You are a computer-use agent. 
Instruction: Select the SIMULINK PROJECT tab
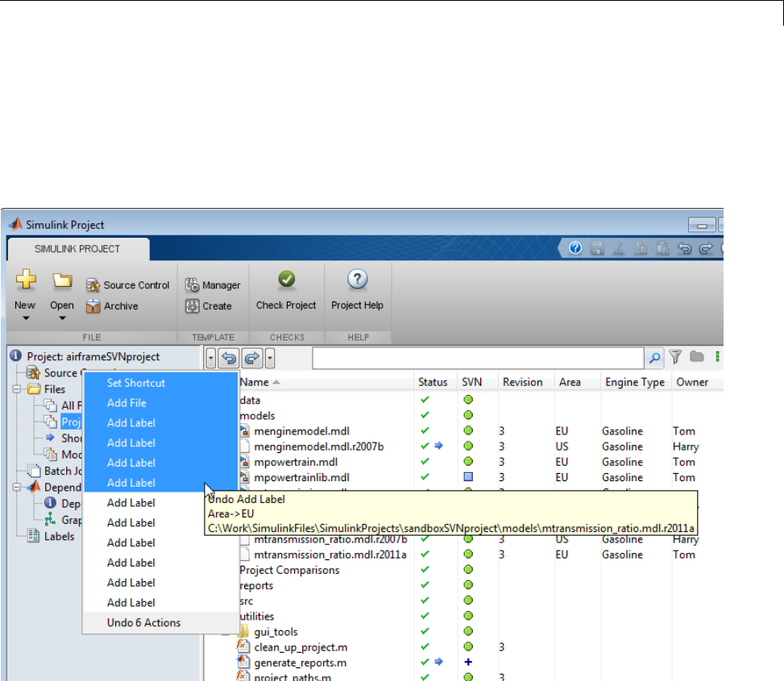pos(77,249)
